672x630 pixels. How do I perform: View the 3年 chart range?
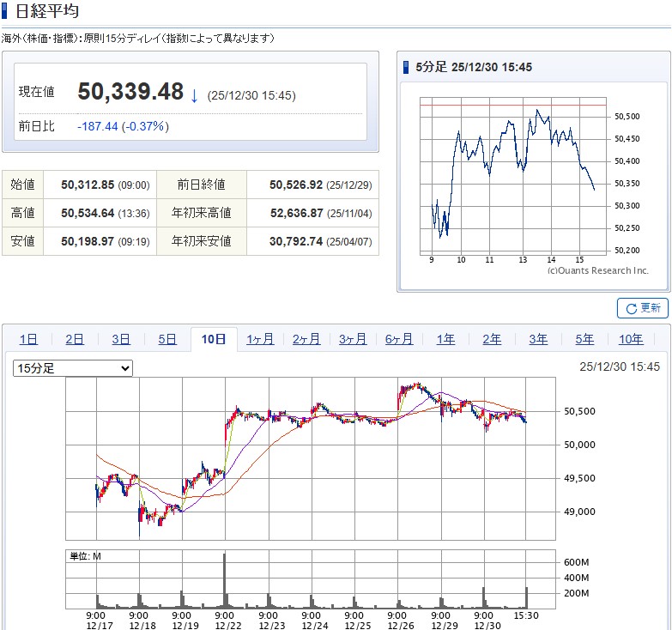pos(538,339)
